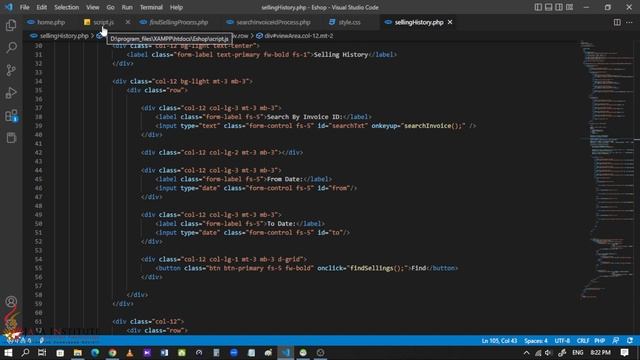The image size is (640, 360).
Task: Click line number 39 in the gutter
Action: pyautogui.click(x=38, y=126)
